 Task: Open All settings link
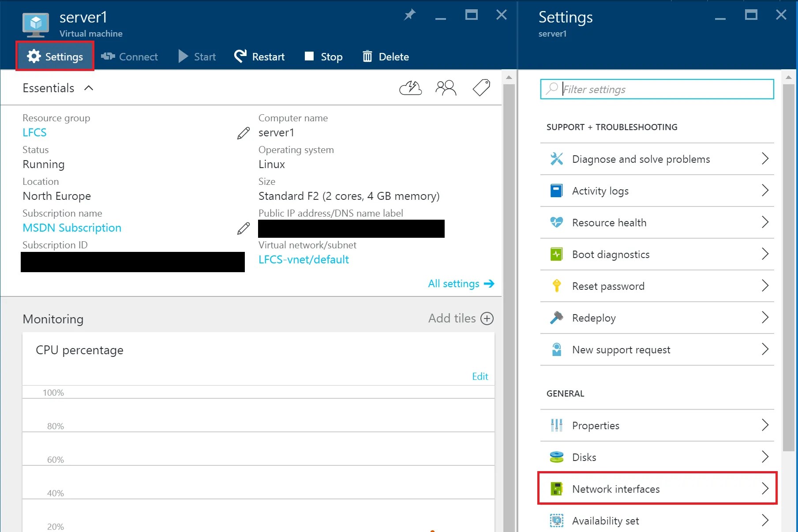pos(461,284)
